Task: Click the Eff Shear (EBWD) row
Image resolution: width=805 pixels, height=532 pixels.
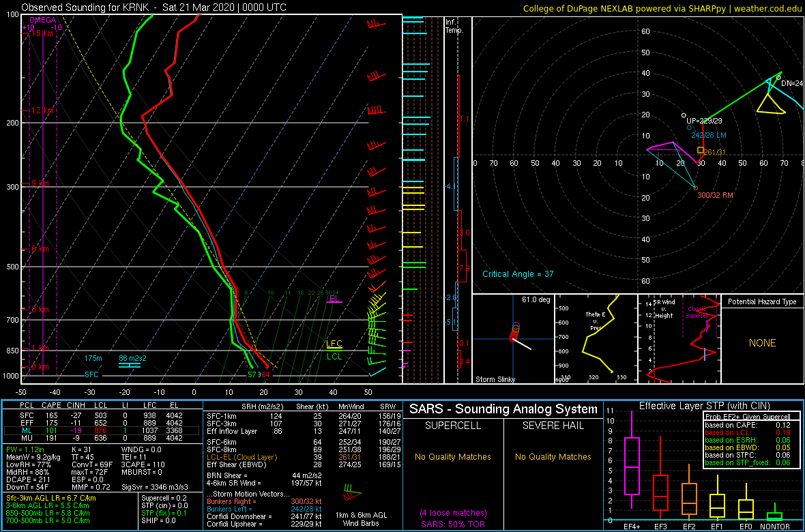Action: click(x=303, y=464)
